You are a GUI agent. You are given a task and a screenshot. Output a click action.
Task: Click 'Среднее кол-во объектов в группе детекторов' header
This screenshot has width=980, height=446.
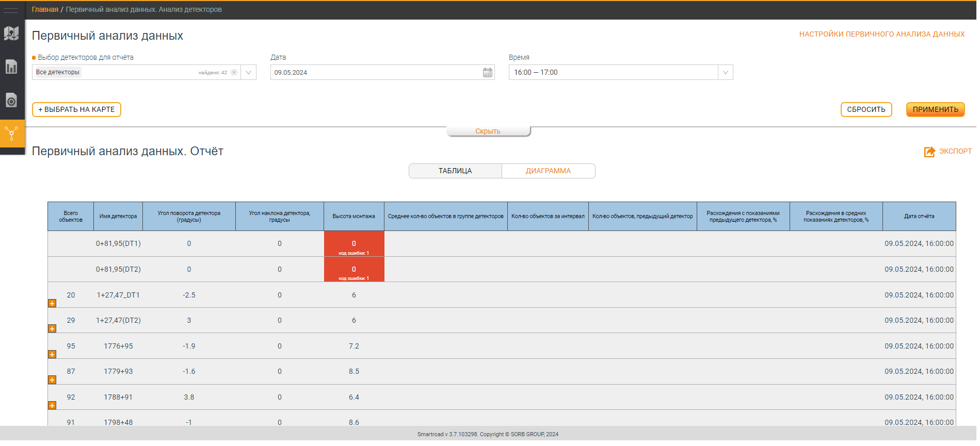click(x=446, y=217)
